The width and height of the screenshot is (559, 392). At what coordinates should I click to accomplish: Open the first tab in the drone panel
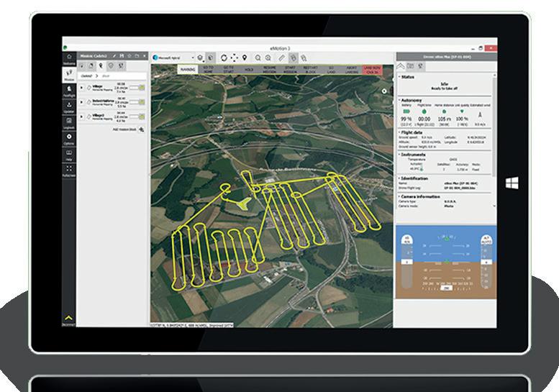[x=401, y=66]
